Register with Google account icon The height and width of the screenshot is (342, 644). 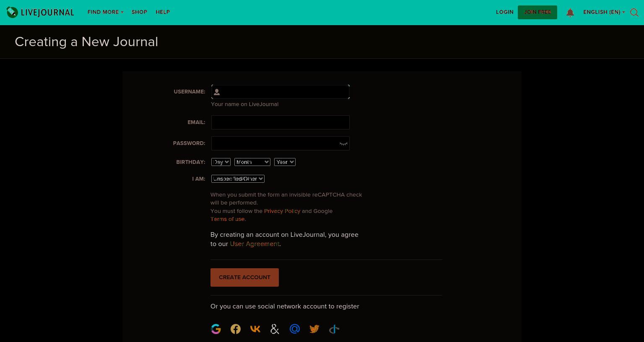216,329
